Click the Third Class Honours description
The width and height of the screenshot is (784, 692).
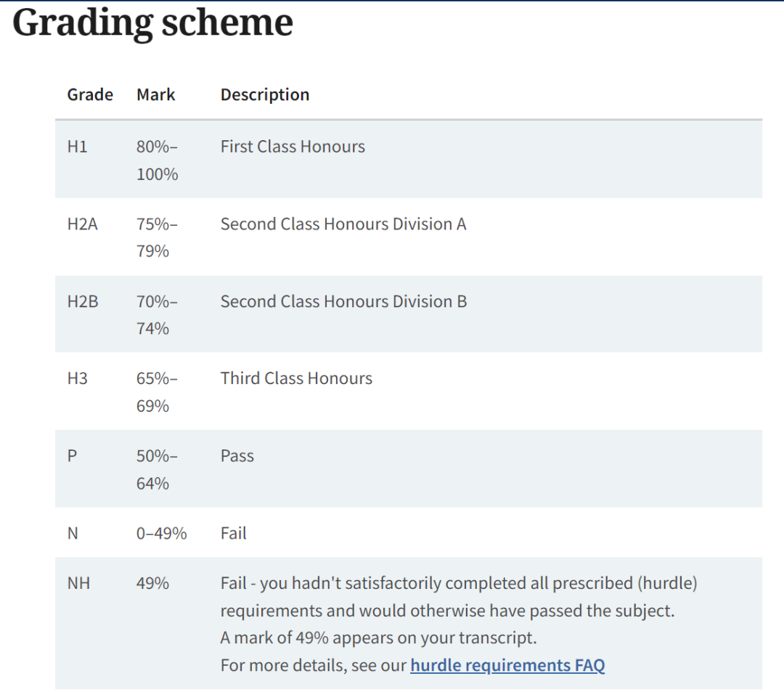pos(296,378)
